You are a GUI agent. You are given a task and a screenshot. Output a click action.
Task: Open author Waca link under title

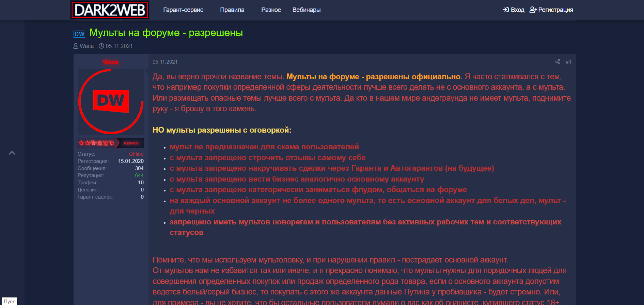click(87, 46)
